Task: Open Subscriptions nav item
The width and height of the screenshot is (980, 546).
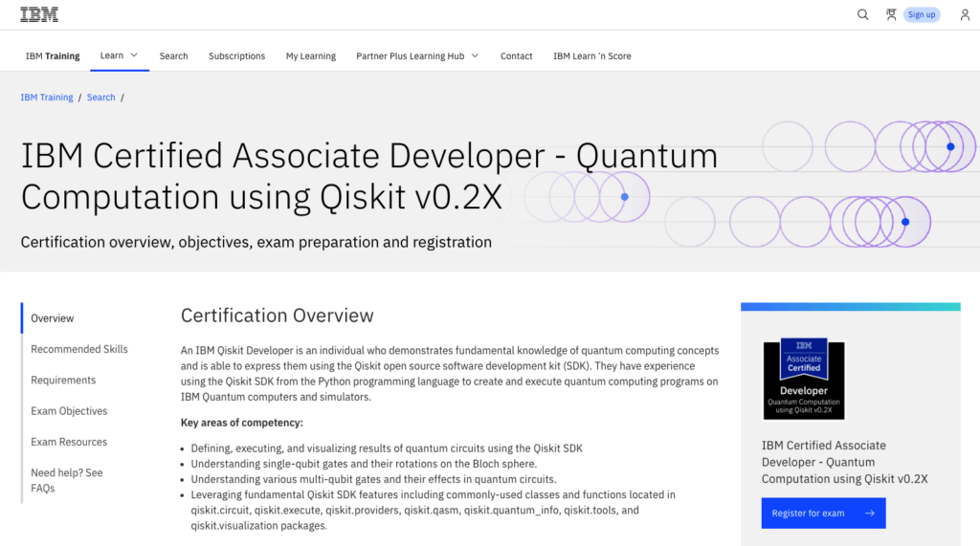Action: 237,55
